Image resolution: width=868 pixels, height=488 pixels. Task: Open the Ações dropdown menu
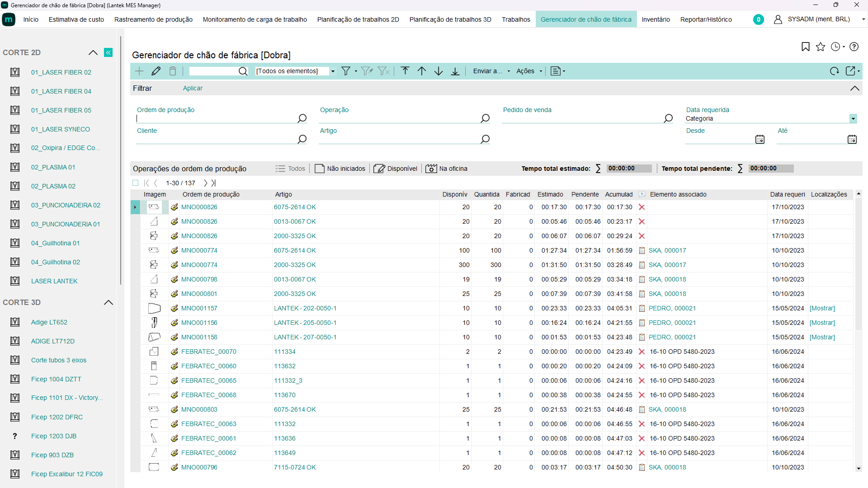529,71
